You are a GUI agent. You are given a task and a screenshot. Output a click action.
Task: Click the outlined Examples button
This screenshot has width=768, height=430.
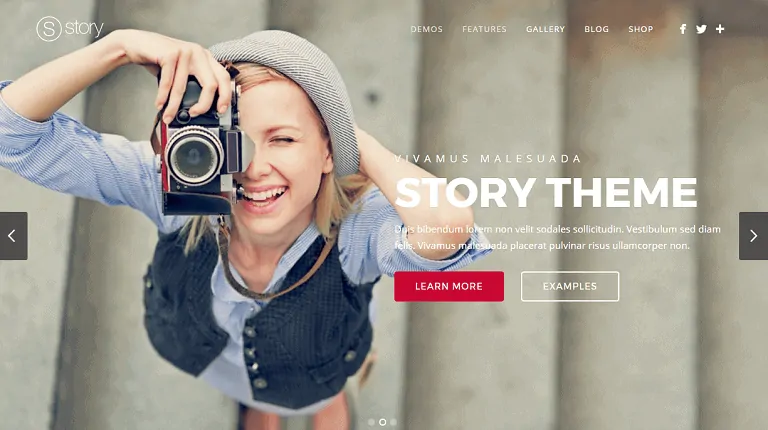[570, 287]
